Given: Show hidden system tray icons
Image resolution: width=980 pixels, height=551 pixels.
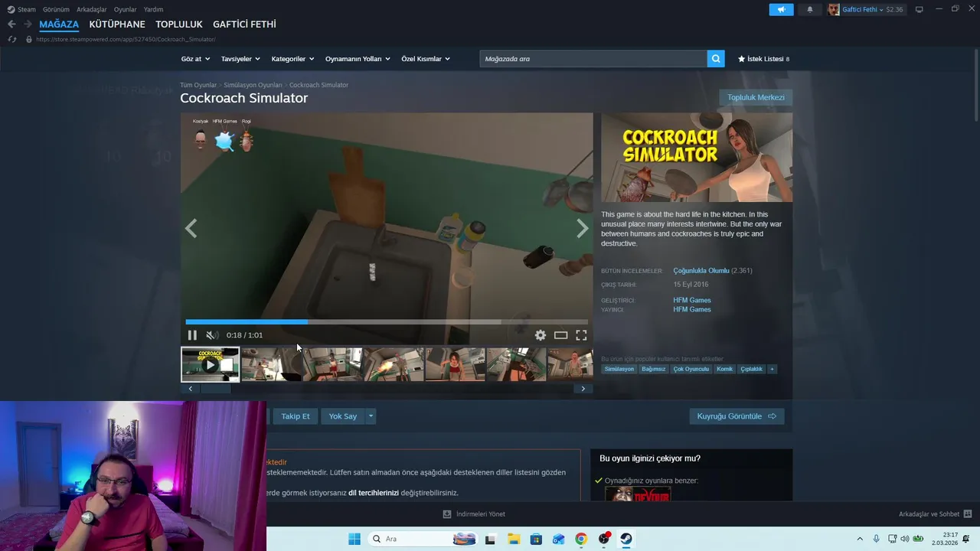Looking at the screenshot, I should pyautogui.click(x=860, y=539).
